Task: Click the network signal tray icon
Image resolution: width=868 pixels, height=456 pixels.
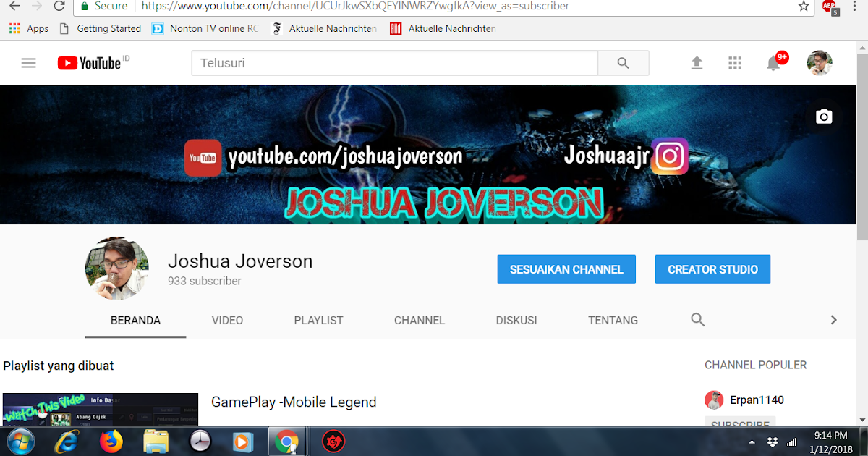Action: click(792, 442)
